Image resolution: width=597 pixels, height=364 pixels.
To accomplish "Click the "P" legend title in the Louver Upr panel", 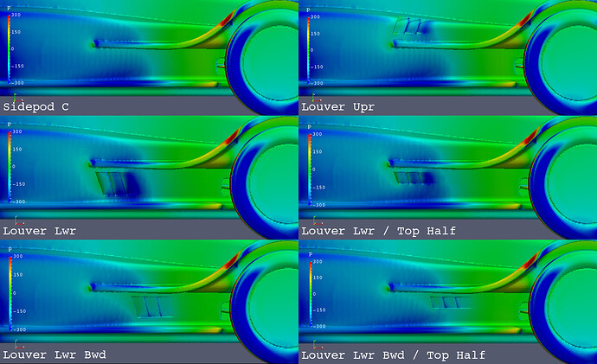I will click(x=308, y=10).
